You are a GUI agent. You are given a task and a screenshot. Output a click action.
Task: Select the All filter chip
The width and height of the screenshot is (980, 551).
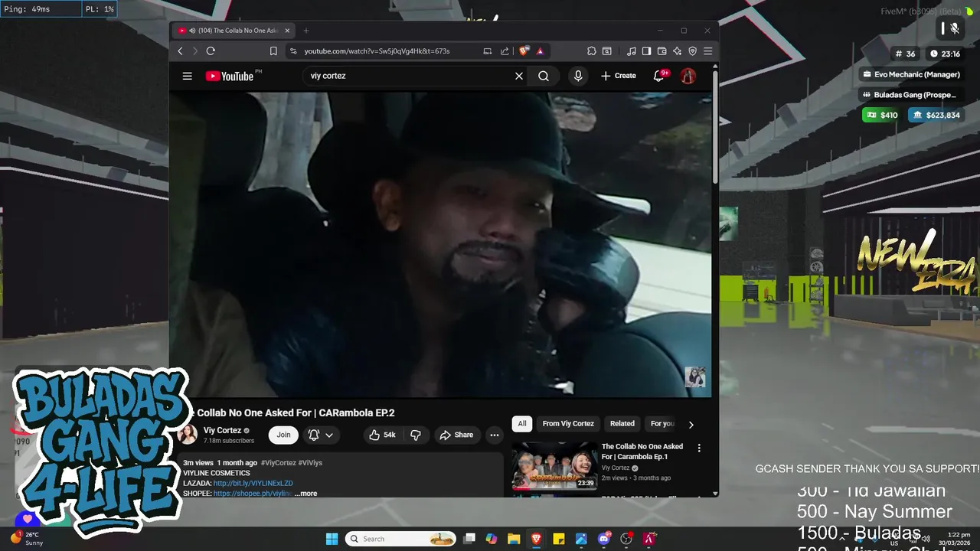tap(522, 423)
